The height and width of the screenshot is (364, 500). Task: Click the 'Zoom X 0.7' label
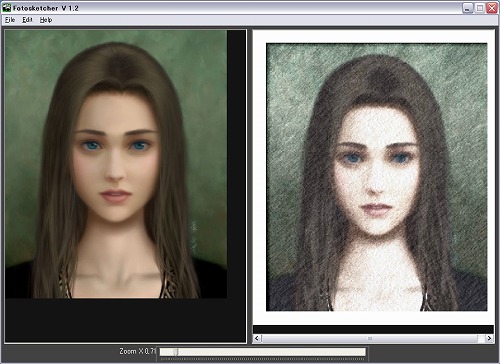coord(137,351)
